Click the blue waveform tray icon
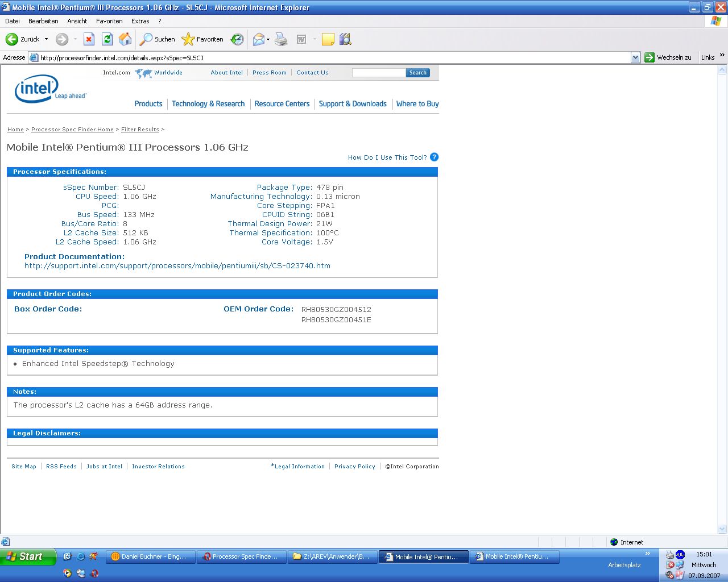Screen dimensions: 728x582 pyautogui.click(x=680, y=555)
